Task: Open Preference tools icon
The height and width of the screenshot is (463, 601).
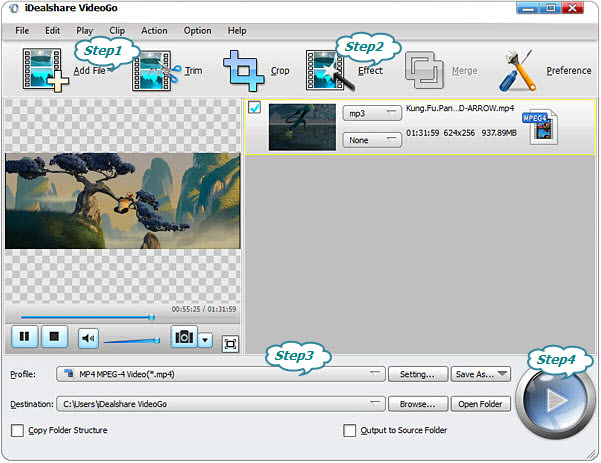Action: (517, 71)
